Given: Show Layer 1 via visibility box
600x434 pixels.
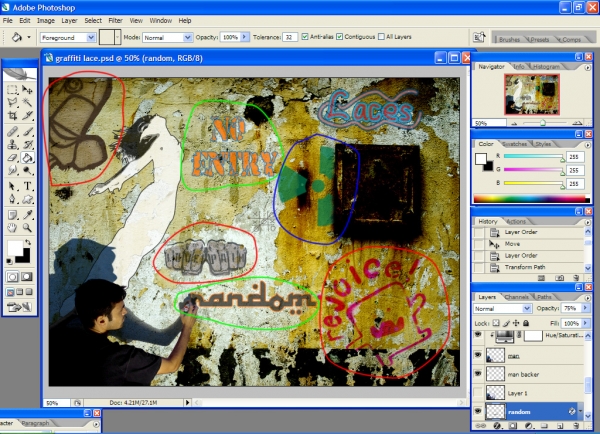Looking at the screenshot, I should pos(478,392).
